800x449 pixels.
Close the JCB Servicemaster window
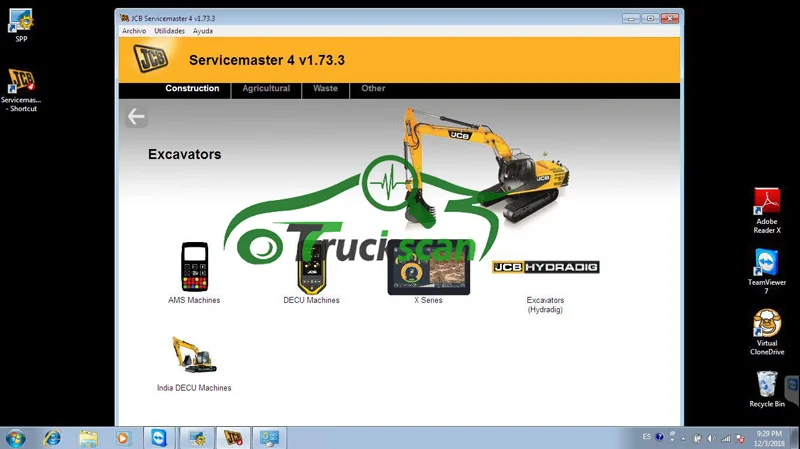click(x=669, y=18)
